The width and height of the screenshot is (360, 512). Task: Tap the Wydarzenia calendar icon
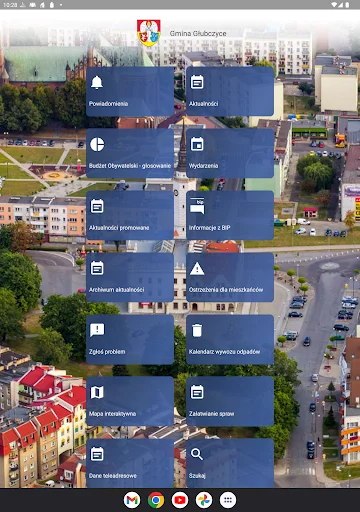click(x=197, y=144)
